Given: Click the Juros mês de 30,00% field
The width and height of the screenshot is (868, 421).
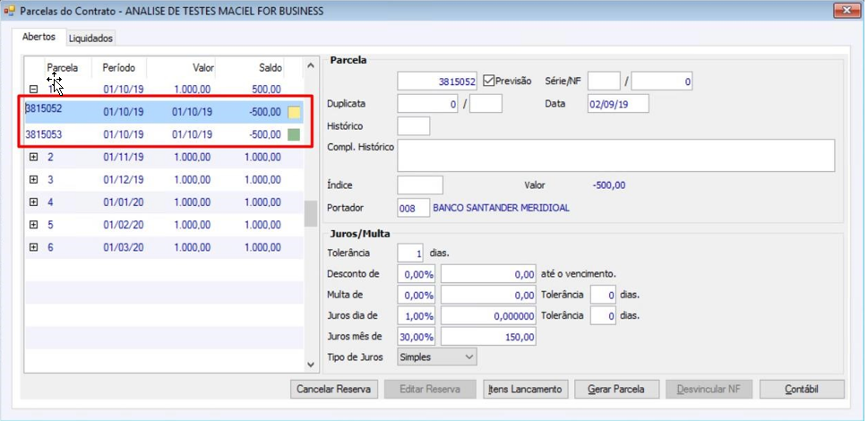Looking at the screenshot, I should (417, 337).
